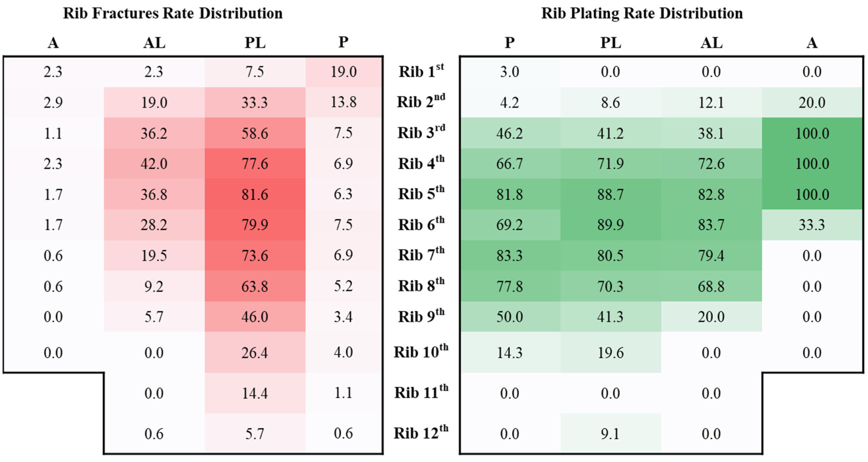Select the darkest red cell showing 81.6
The image size is (868, 462).
pos(255,194)
